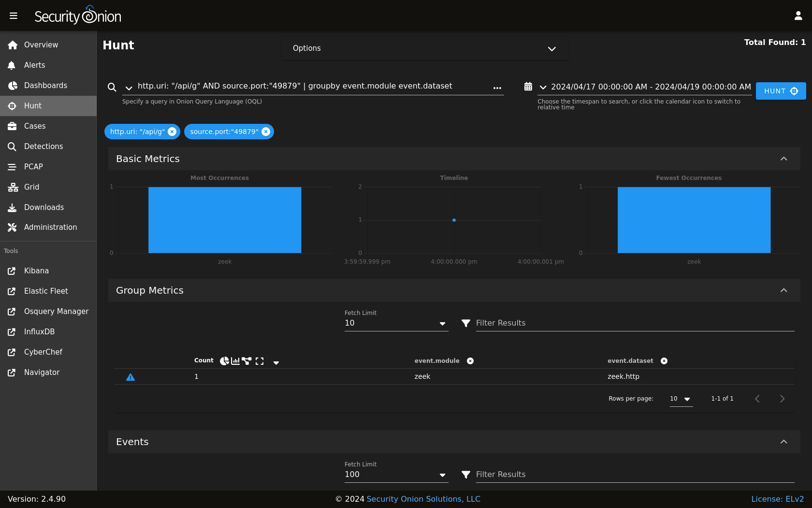
Task: Collapse the Basic Metrics section
Action: [x=783, y=159]
